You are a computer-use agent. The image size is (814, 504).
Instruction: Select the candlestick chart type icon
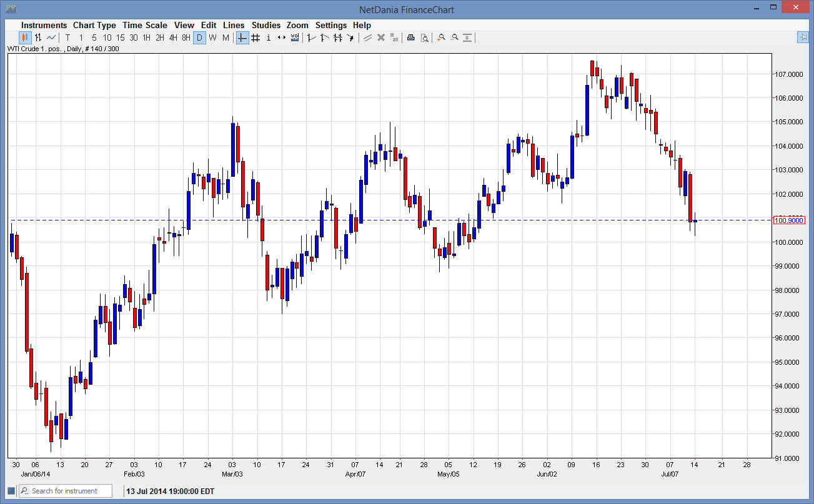24,37
